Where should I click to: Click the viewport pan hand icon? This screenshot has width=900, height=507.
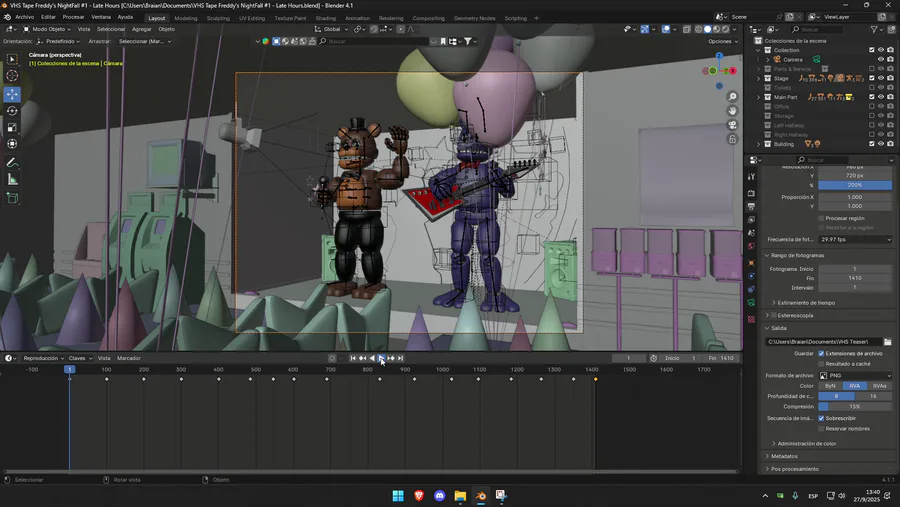coord(732,111)
